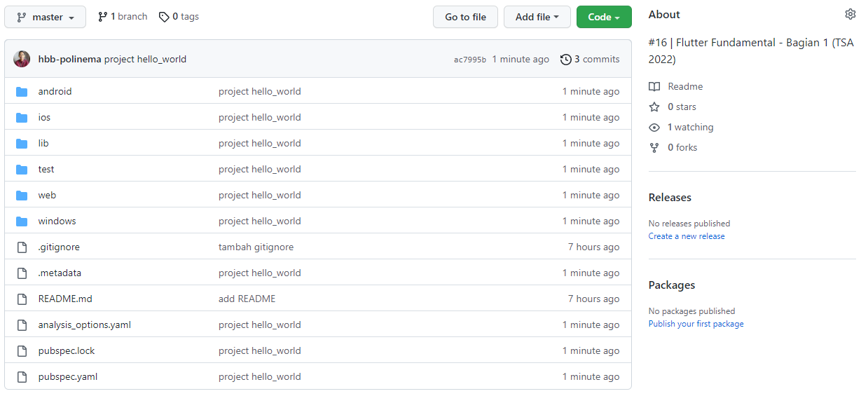Click the Go to file button

point(465,17)
